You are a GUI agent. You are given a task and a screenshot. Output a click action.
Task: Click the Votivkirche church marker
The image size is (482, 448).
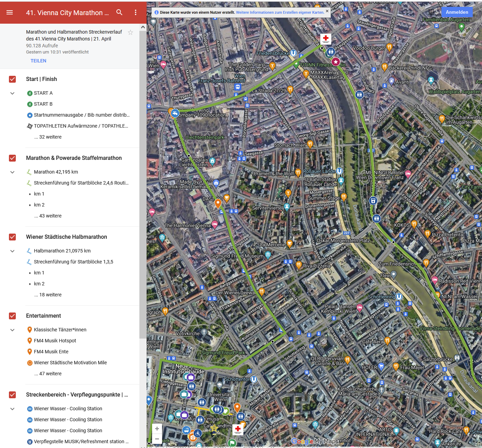[204, 332]
